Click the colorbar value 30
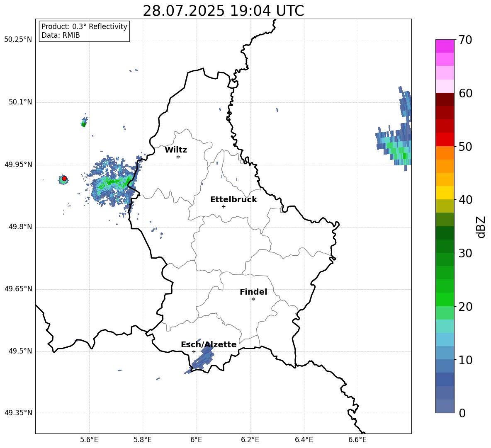 465,253
